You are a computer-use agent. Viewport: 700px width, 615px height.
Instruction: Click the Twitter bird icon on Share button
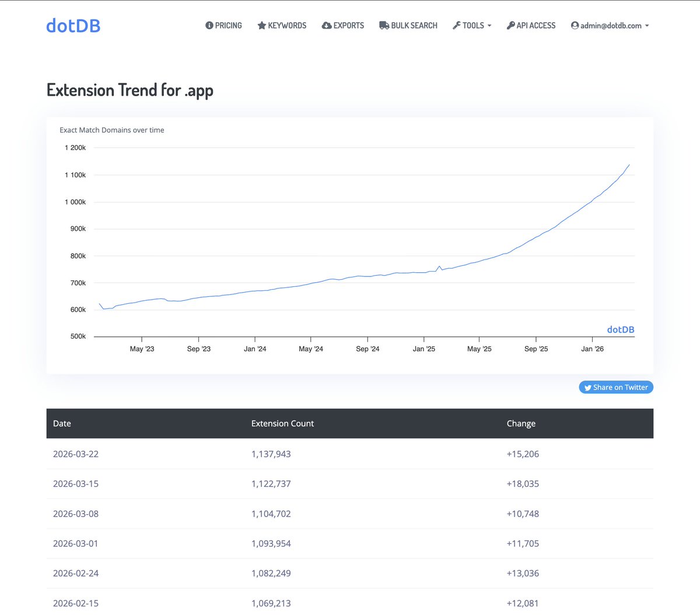[588, 388]
